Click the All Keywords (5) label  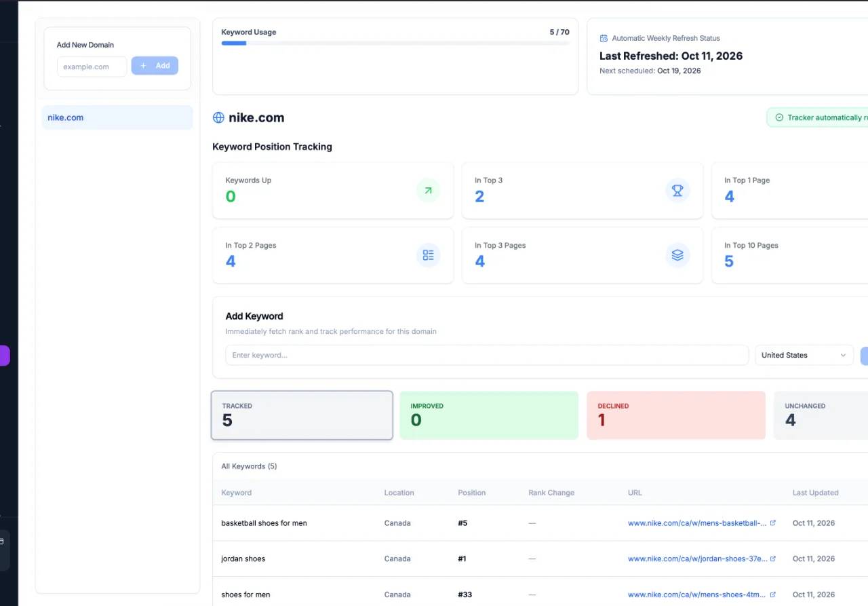click(x=249, y=466)
